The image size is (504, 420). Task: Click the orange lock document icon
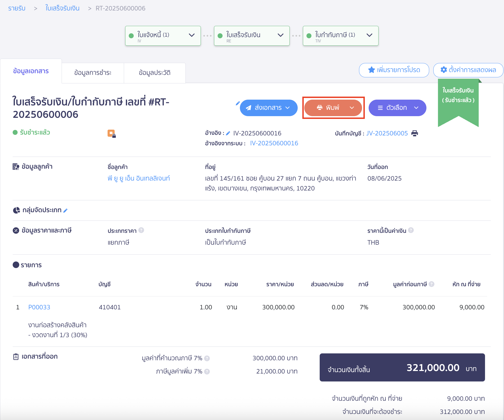pyautogui.click(x=111, y=134)
